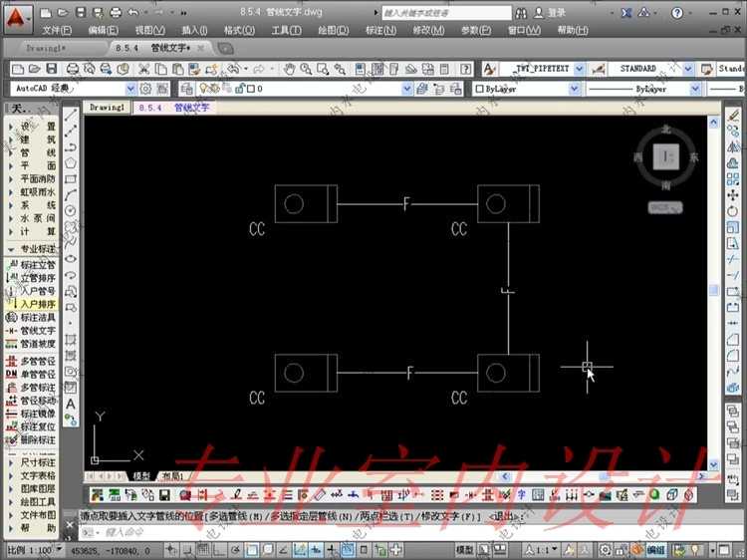Select the Cut scissors icon
The width and height of the screenshot is (747, 560).
pyautogui.click(x=143, y=69)
